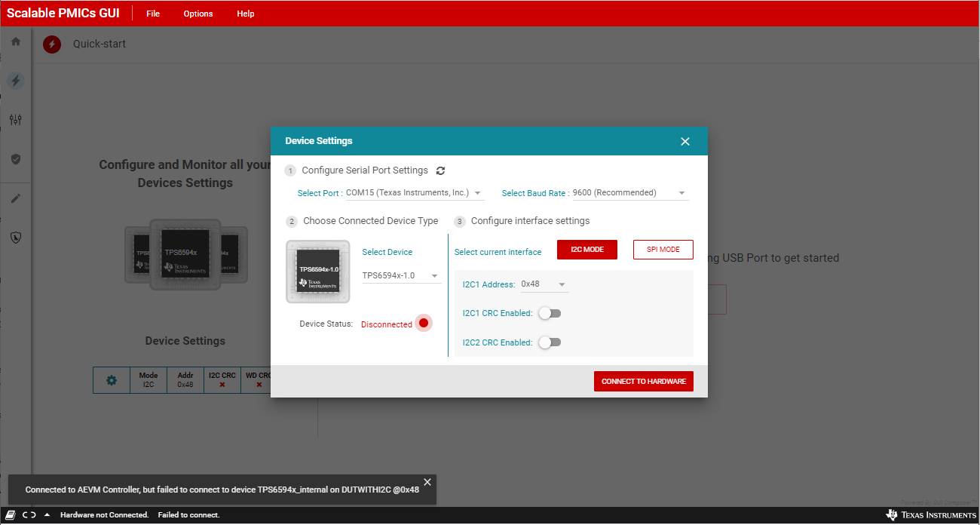
Task: Open the Select Port dropdown
Action: [x=413, y=193]
